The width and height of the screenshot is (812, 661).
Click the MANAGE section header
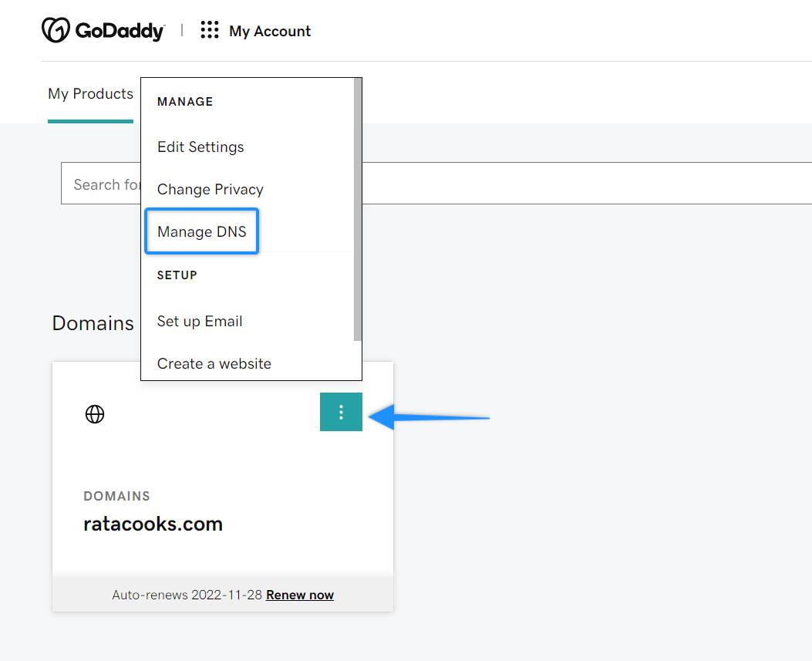[x=185, y=101]
